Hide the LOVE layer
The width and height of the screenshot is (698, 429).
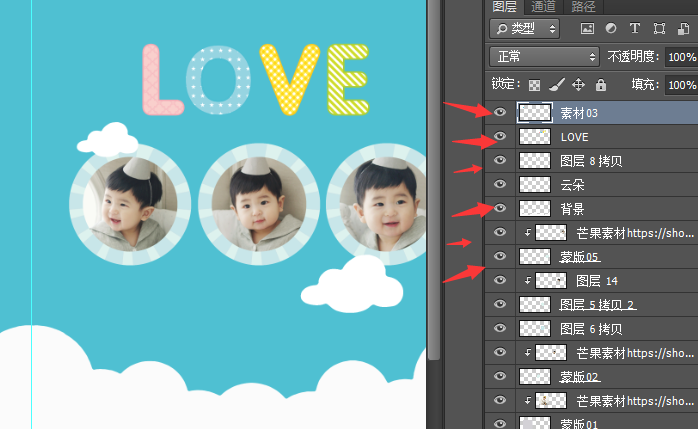[x=500, y=136]
